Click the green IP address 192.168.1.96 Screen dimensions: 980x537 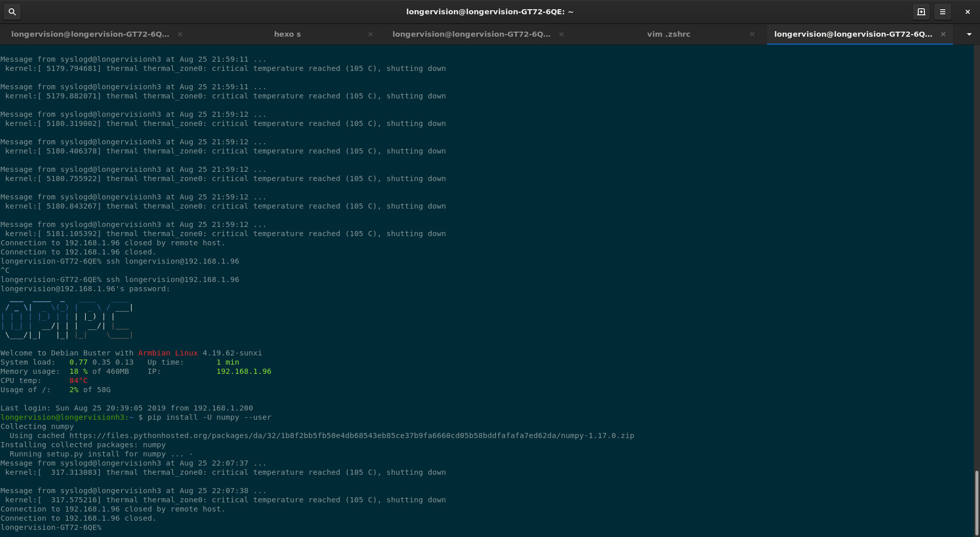tap(244, 371)
